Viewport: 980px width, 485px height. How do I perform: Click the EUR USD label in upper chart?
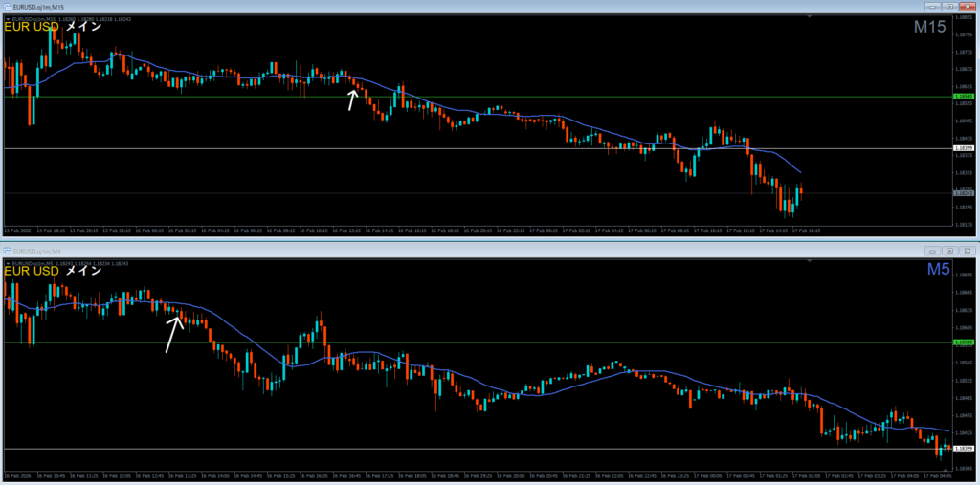click(31, 27)
